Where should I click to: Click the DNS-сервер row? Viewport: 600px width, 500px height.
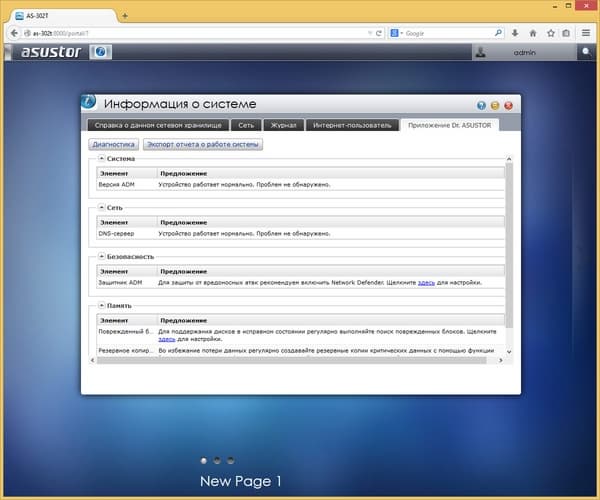(300, 233)
